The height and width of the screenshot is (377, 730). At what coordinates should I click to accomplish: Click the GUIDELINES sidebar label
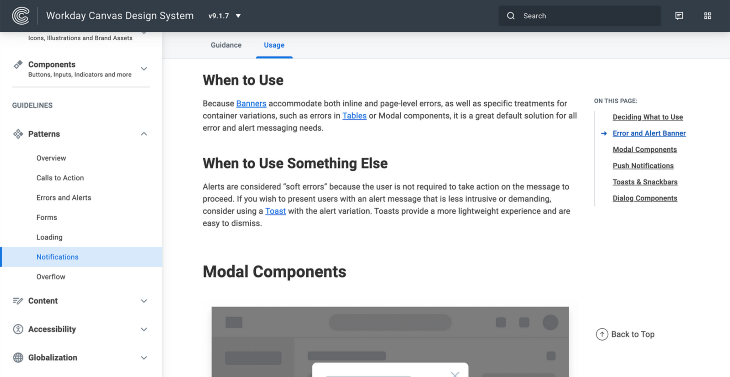pyautogui.click(x=32, y=106)
